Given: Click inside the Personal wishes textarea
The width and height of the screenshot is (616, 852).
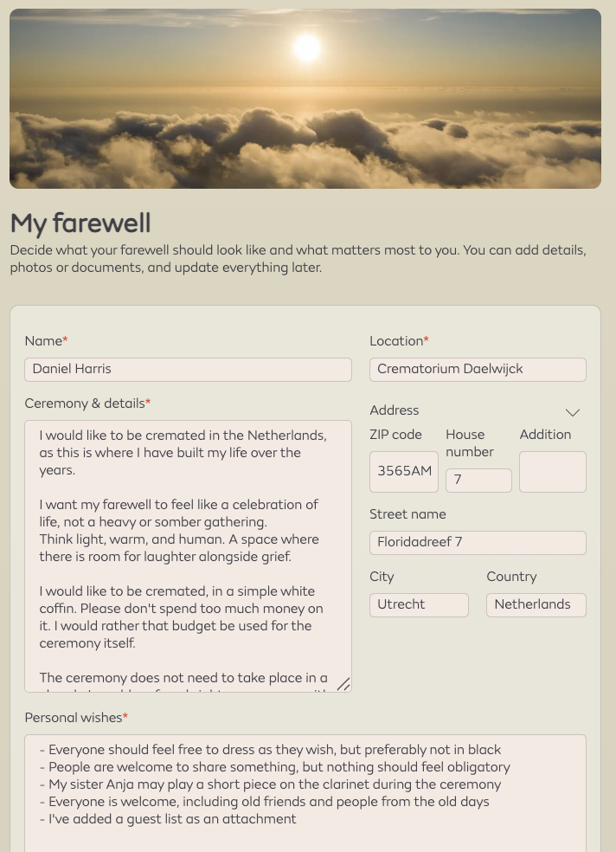Looking at the screenshot, I should point(305,793).
